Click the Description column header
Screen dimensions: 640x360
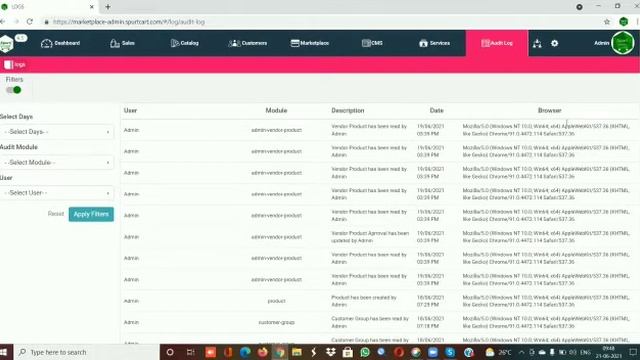tap(348, 111)
